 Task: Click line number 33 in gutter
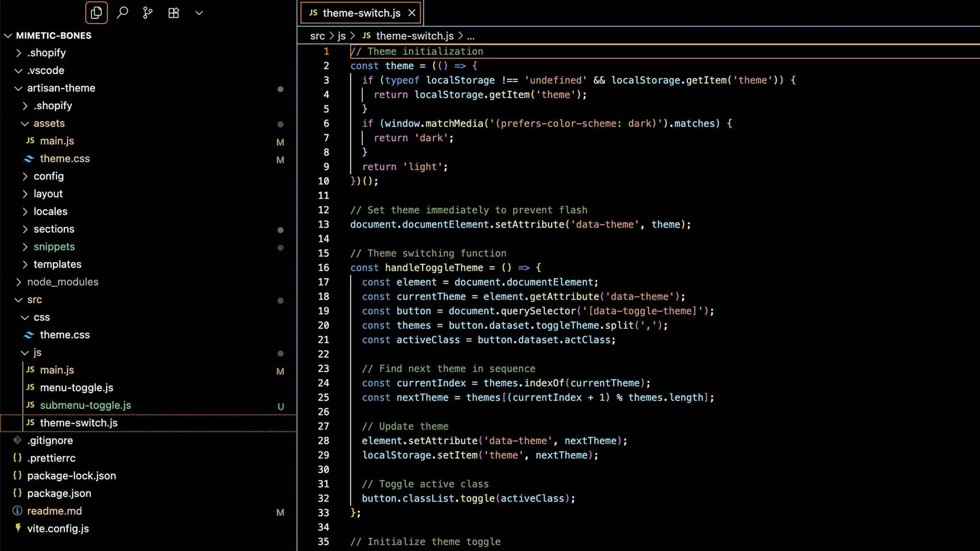[x=323, y=513]
